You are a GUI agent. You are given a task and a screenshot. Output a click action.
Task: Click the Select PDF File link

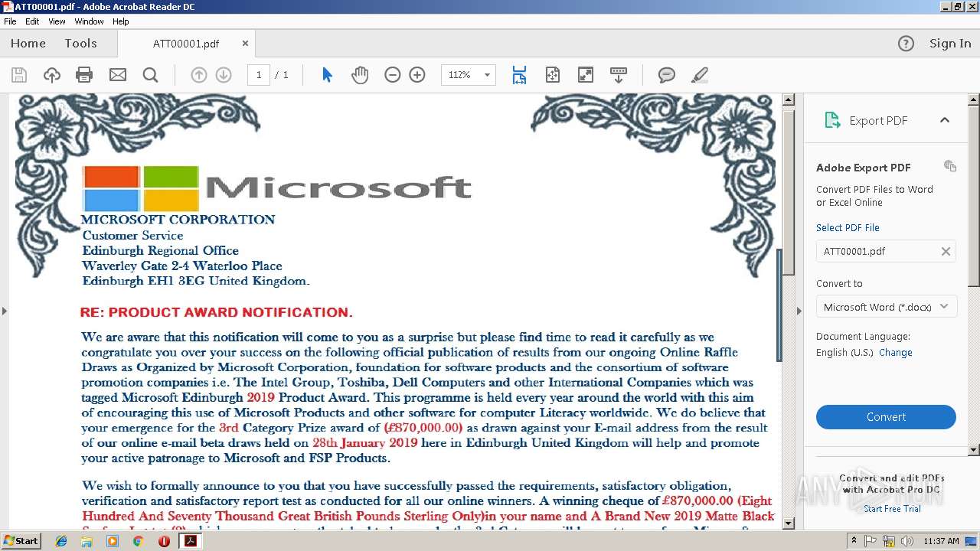tap(848, 227)
